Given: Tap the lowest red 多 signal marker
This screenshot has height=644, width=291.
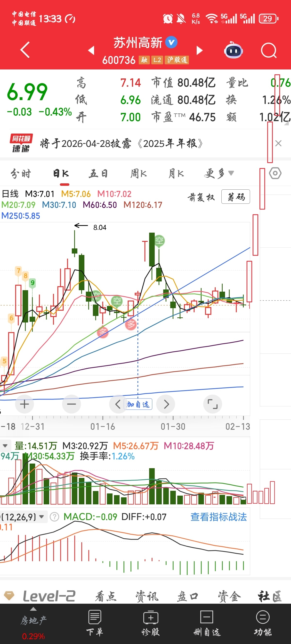Looking at the screenshot, I should pyautogui.click(x=103, y=332).
